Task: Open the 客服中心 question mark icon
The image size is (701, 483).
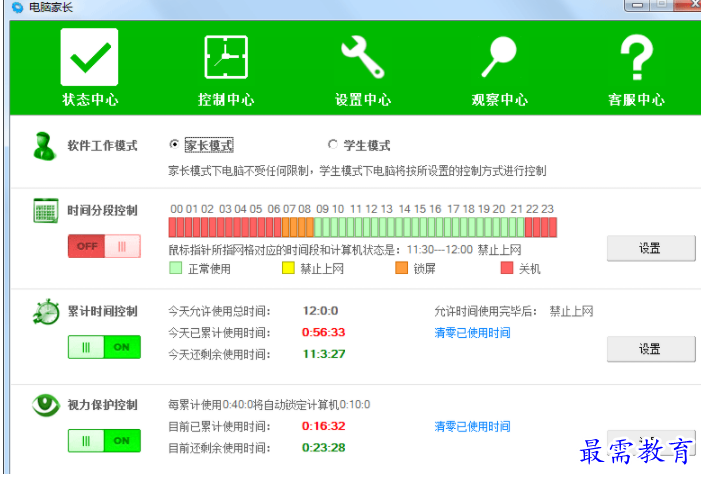Action: (637, 57)
